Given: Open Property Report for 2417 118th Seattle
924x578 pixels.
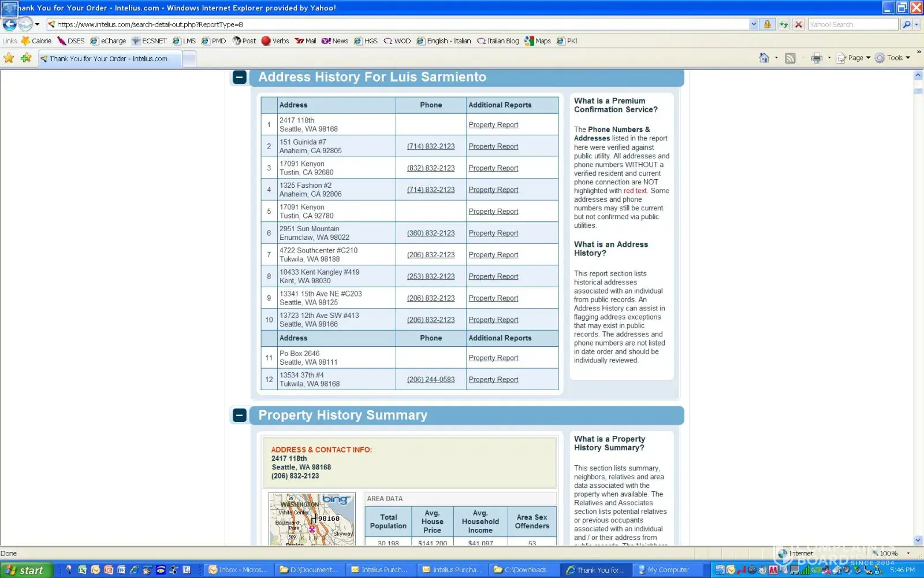Looking at the screenshot, I should [493, 125].
